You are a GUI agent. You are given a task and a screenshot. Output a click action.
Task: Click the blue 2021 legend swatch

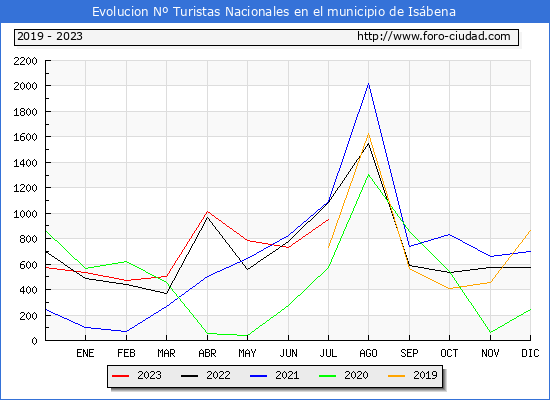click(259, 376)
